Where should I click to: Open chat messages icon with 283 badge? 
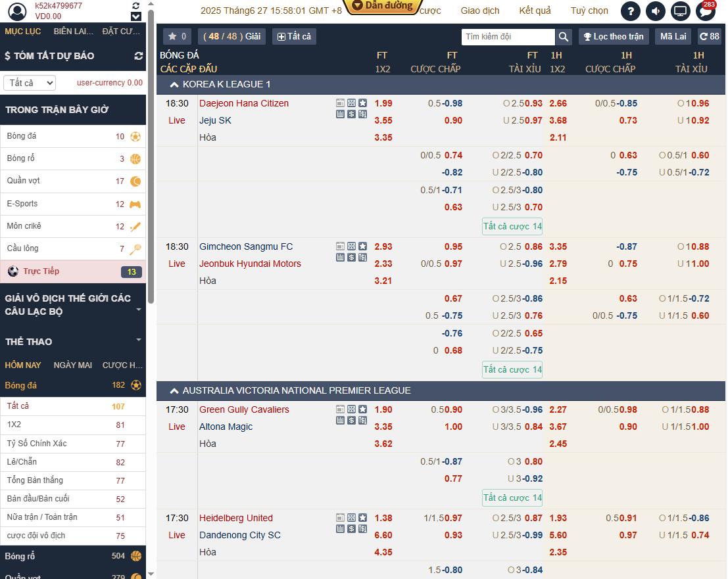pos(705,11)
